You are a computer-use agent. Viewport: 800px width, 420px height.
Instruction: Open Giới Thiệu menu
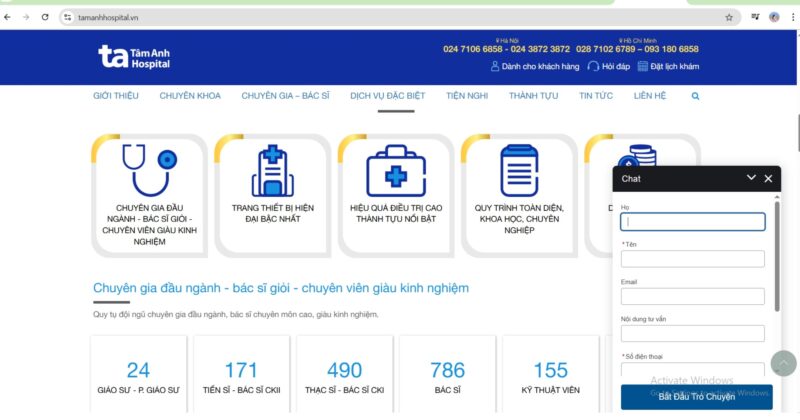click(116, 95)
